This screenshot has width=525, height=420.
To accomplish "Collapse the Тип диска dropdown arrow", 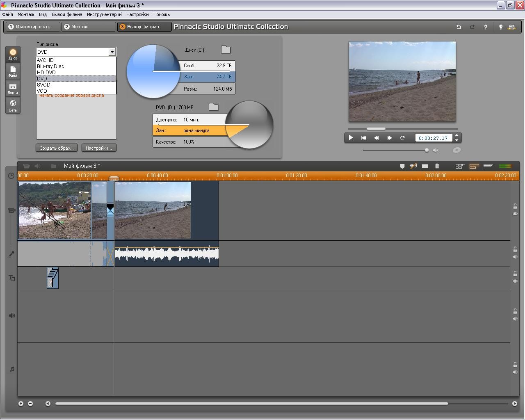I will point(112,52).
